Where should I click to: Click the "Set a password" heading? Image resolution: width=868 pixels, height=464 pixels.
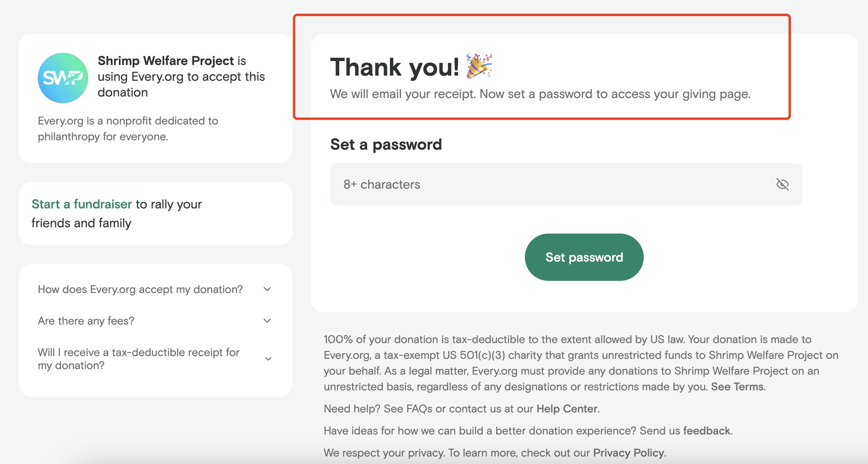click(x=386, y=145)
